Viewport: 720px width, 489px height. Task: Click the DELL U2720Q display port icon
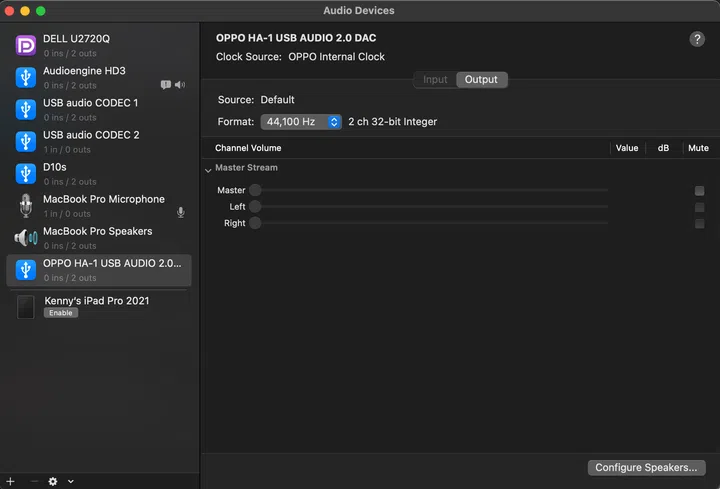coord(26,45)
